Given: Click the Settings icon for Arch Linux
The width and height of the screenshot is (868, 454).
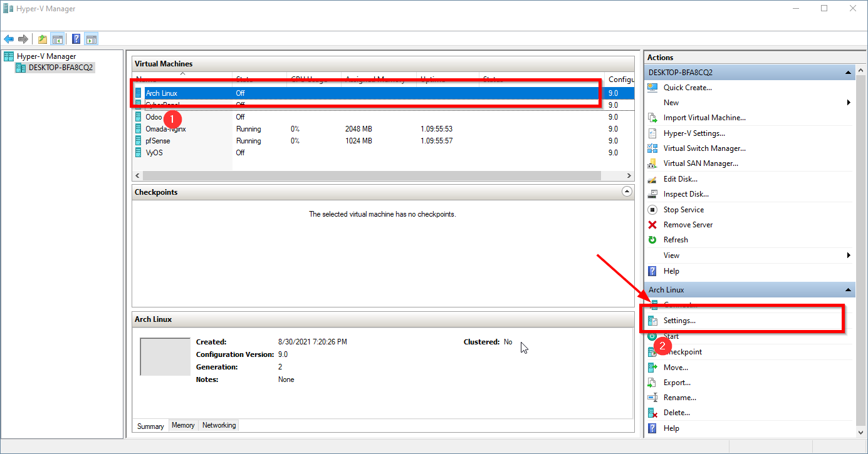Looking at the screenshot, I should [x=652, y=321].
